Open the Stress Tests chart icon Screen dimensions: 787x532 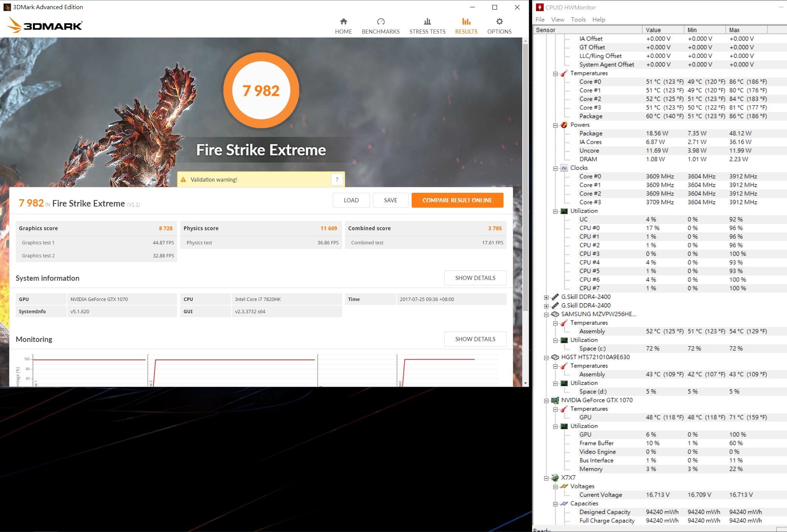[427, 21]
